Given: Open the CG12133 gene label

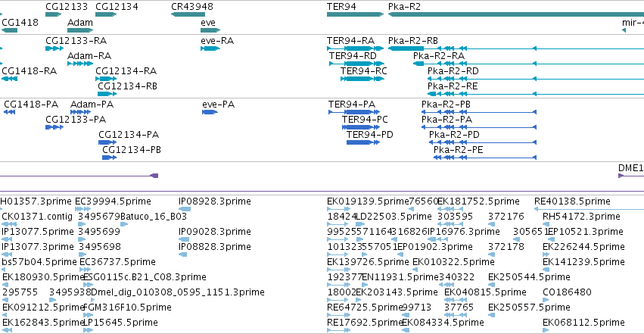Looking at the screenshot, I should point(67,7).
